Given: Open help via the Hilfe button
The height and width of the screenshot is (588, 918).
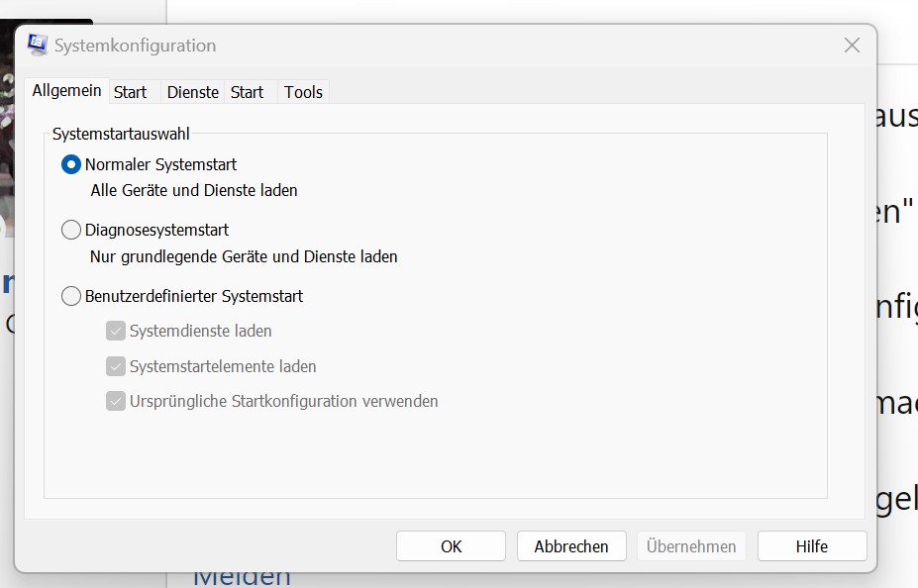Looking at the screenshot, I should coord(812,545).
